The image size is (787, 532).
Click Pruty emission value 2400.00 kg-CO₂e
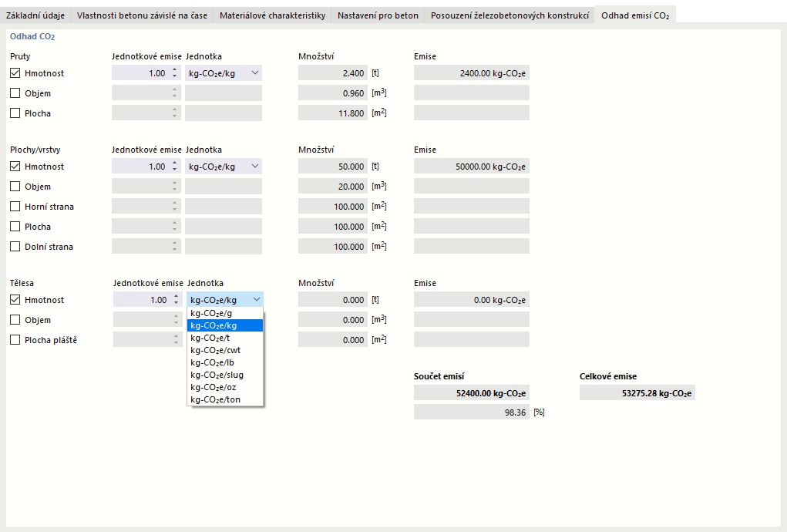(x=472, y=73)
